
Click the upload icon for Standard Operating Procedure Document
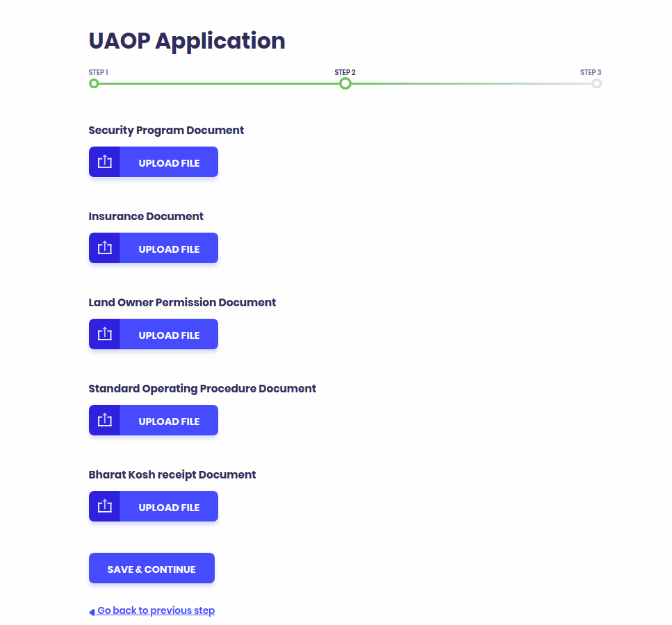104,419
